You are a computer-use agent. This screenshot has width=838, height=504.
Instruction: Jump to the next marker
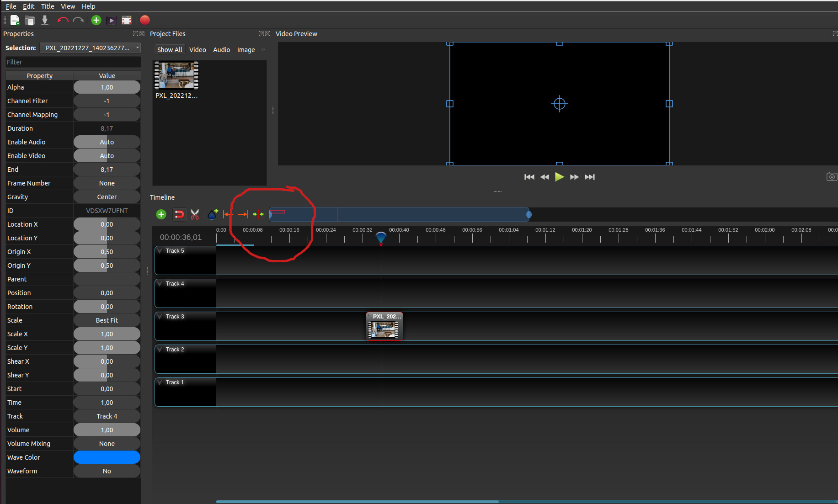243,214
